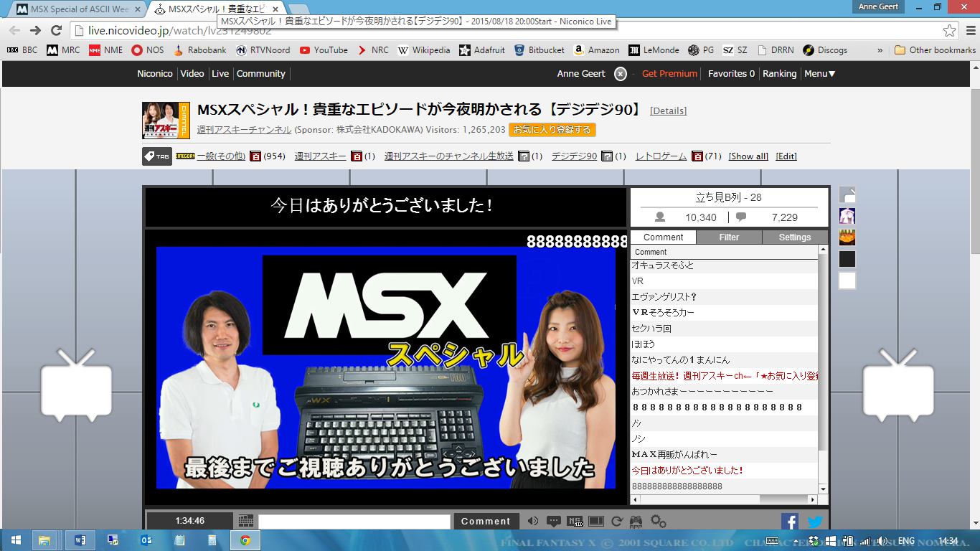Select comment MAX再販がんばれー
Screen dimensions: 980x551
(724, 455)
